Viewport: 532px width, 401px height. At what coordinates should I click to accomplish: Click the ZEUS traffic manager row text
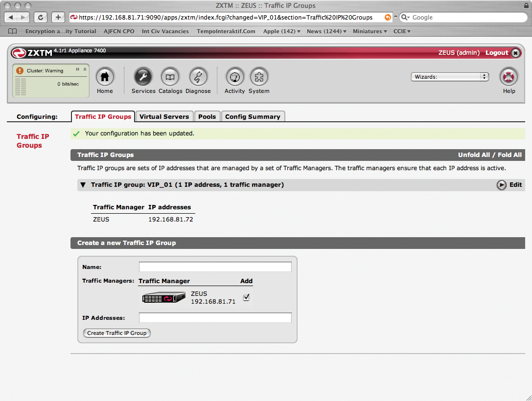pos(101,220)
